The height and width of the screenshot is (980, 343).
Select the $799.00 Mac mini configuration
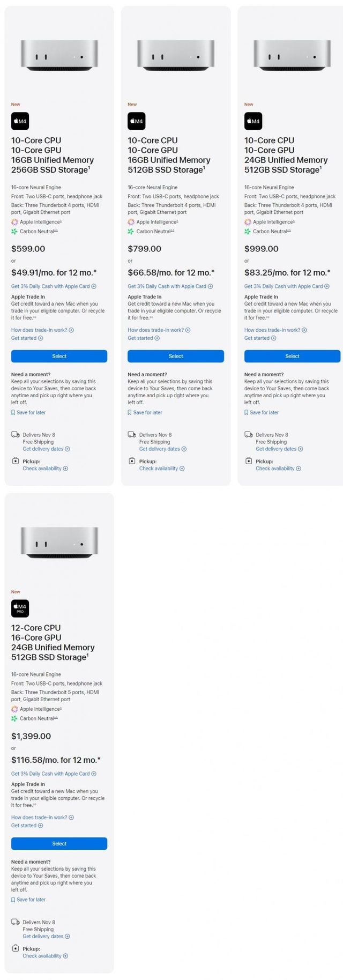tap(175, 356)
